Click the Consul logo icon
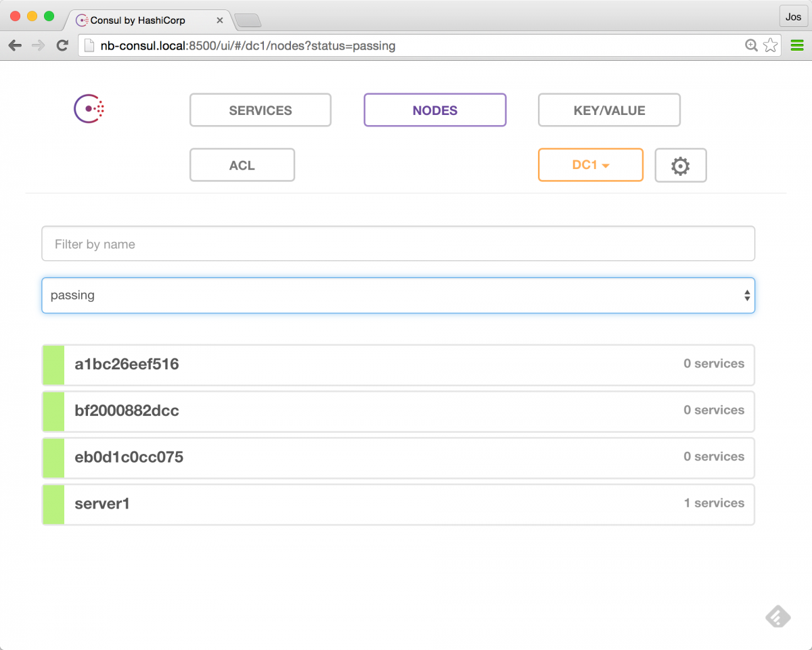The height and width of the screenshot is (650, 812). [88, 108]
